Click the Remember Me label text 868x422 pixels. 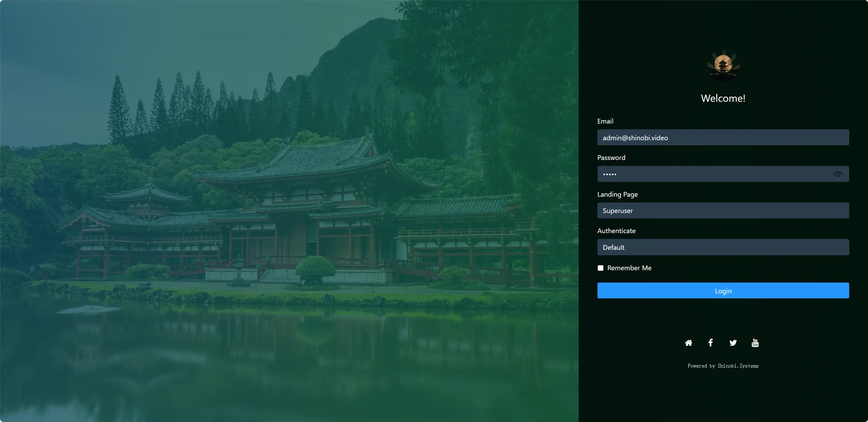[629, 268]
